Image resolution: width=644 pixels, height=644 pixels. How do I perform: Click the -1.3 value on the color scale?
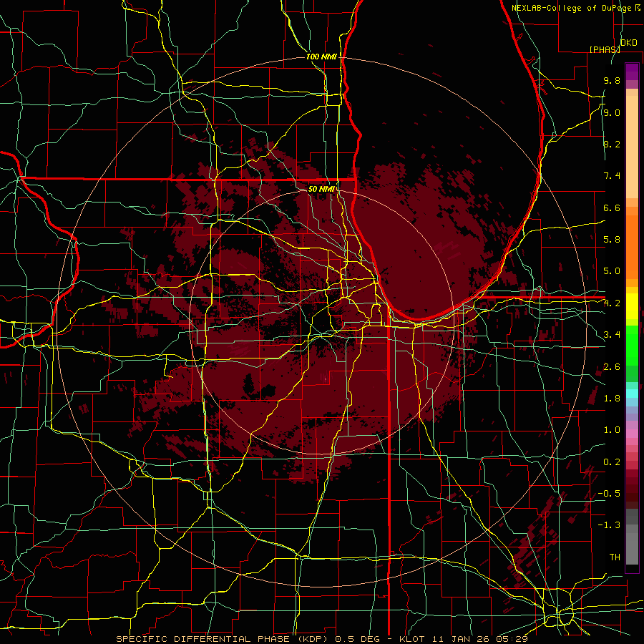(x=609, y=525)
